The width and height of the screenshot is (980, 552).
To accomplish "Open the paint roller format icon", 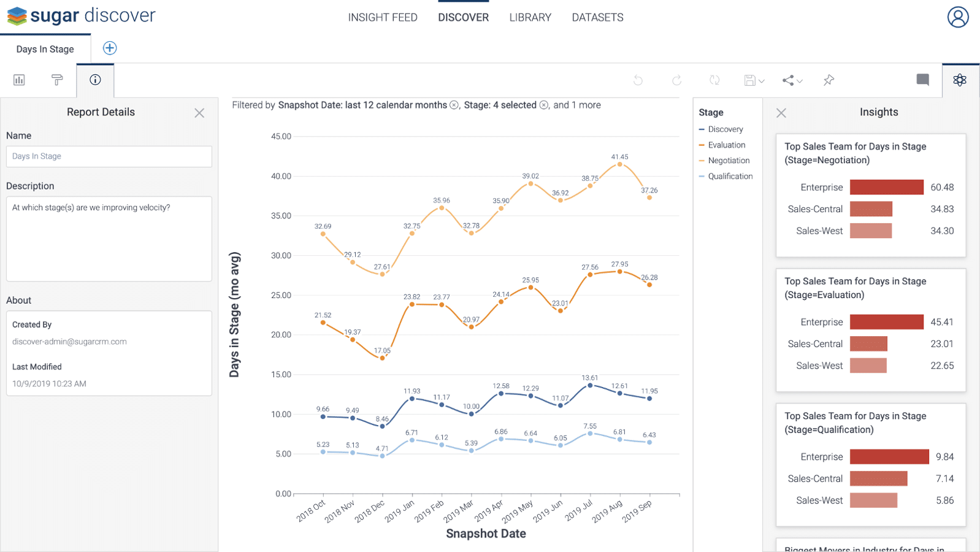I will pos(57,80).
